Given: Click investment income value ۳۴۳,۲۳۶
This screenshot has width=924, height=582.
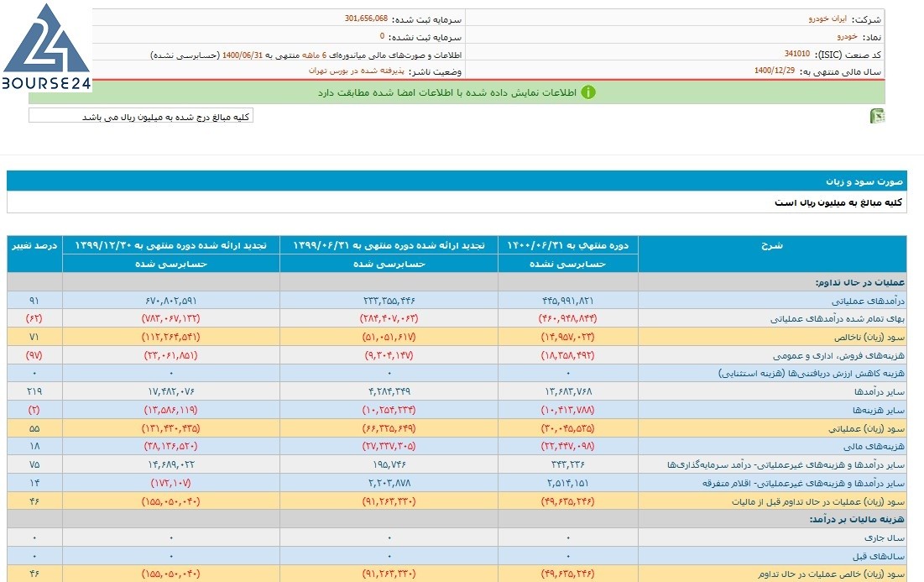Looking at the screenshot, I should pyautogui.click(x=567, y=464).
